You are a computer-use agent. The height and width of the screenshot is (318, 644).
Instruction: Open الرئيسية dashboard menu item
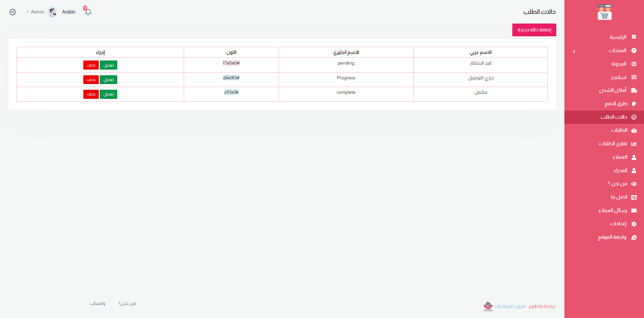[618, 37]
